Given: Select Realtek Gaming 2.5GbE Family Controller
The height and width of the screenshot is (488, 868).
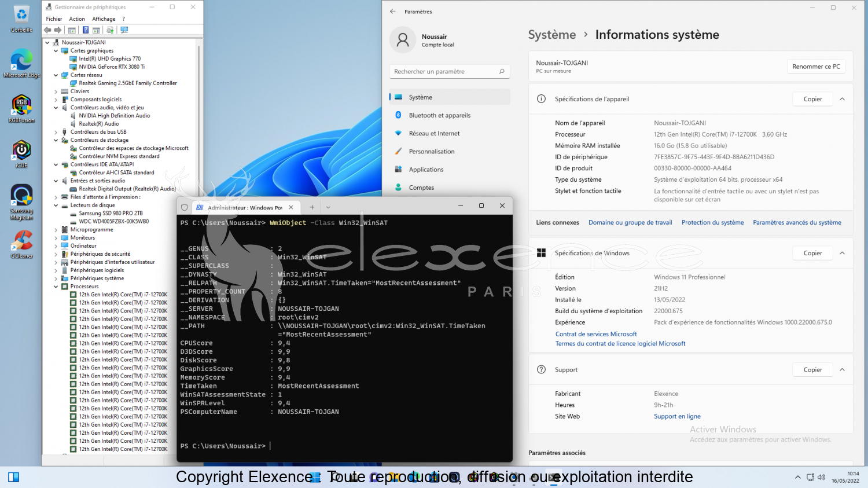Looking at the screenshot, I should [x=128, y=83].
